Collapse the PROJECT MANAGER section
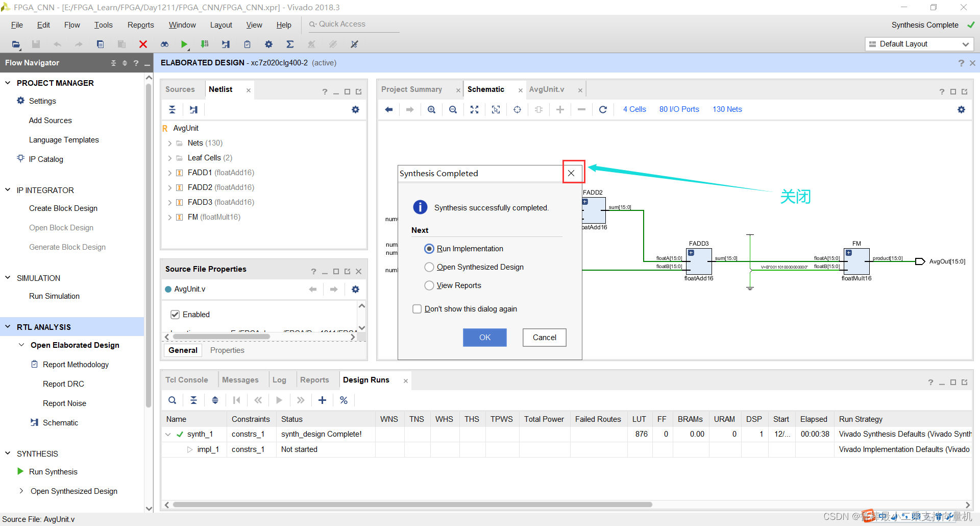This screenshot has width=980, height=526. point(8,83)
